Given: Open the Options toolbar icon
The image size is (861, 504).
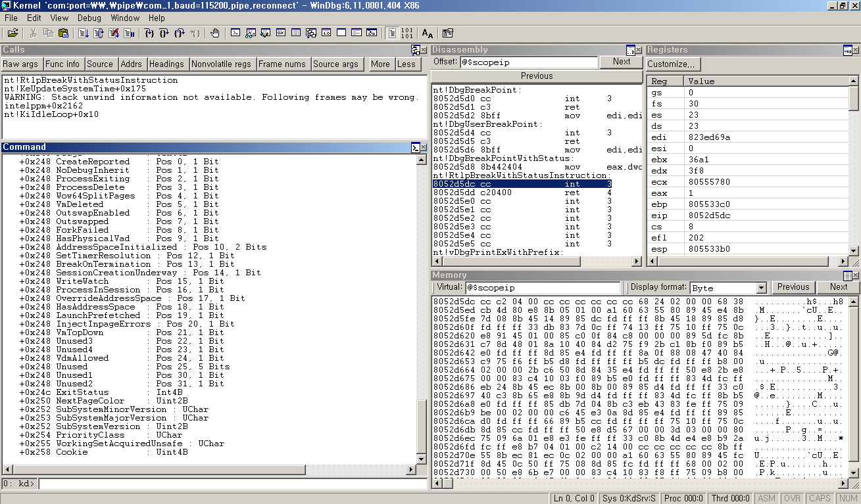Looking at the screenshot, I should 448,32.
